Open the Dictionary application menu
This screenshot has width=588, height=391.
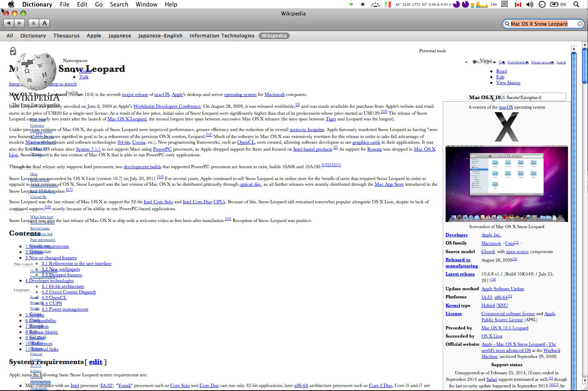pyautogui.click(x=37, y=4)
